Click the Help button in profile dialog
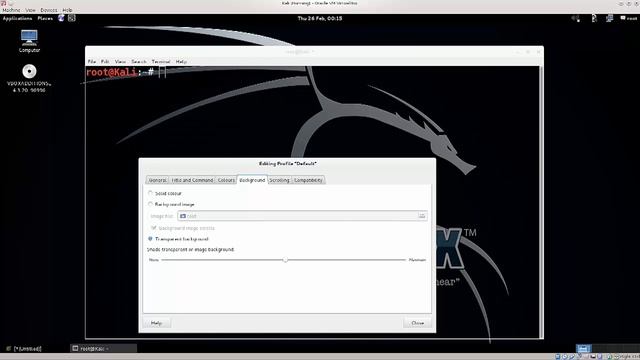This screenshot has width=640, height=360. pyautogui.click(x=157, y=323)
